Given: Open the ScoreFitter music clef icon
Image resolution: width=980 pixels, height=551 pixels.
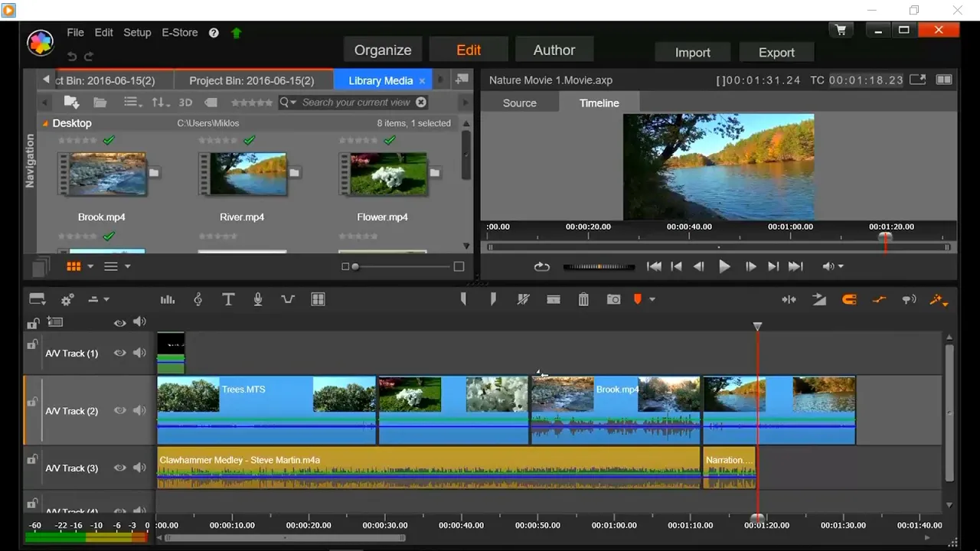Looking at the screenshot, I should [198, 300].
